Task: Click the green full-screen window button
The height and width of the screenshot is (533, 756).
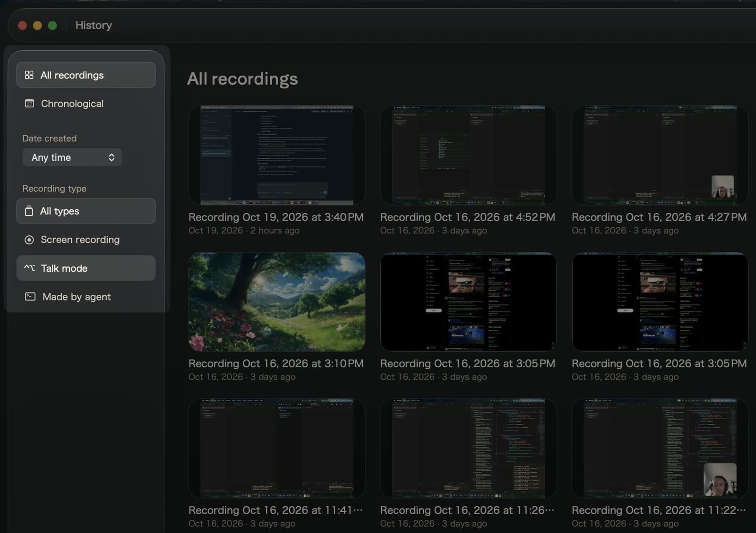Action: click(x=52, y=26)
